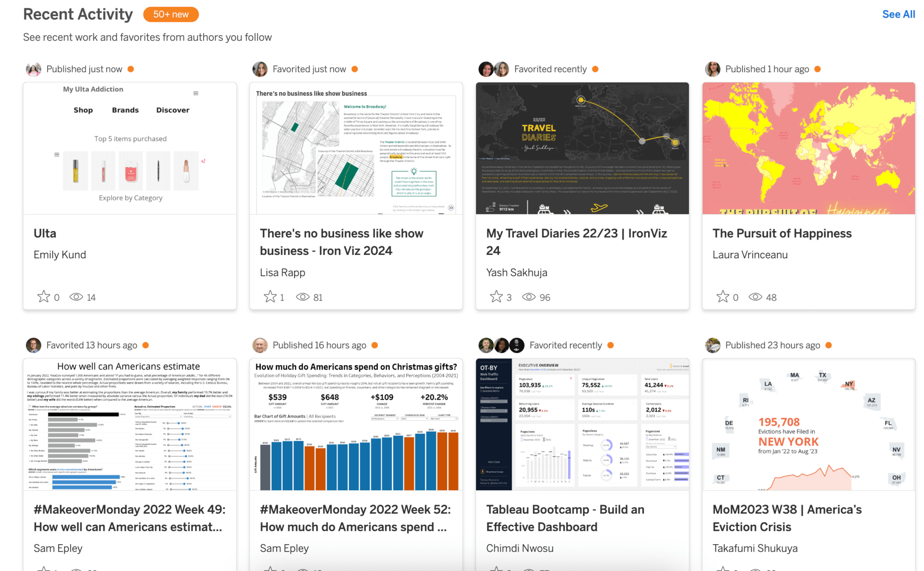This screenshot has height=571, width=924.
Task: Switch to the Brands tab in the Ulta viz
Action: coord(125,110)
